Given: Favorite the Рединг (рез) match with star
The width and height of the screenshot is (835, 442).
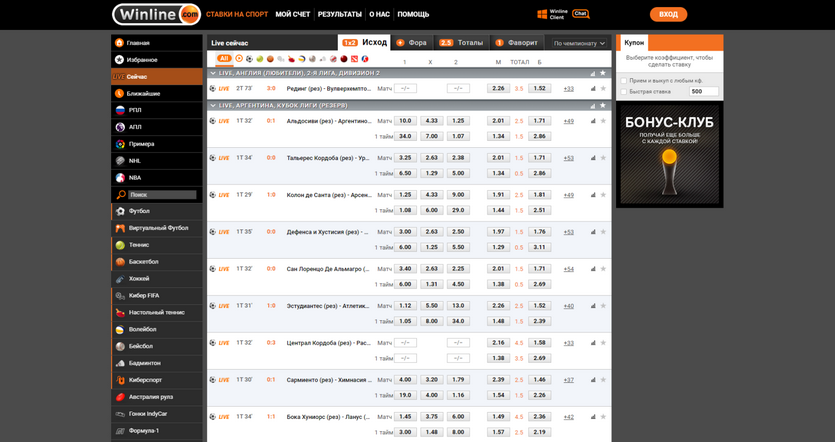Looking at the screenshot, I should click(603, 89).
